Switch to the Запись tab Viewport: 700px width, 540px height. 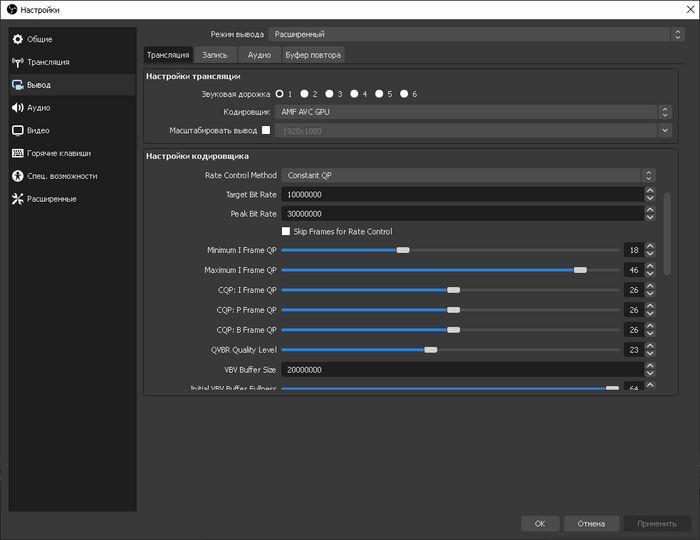click(215, 55)
